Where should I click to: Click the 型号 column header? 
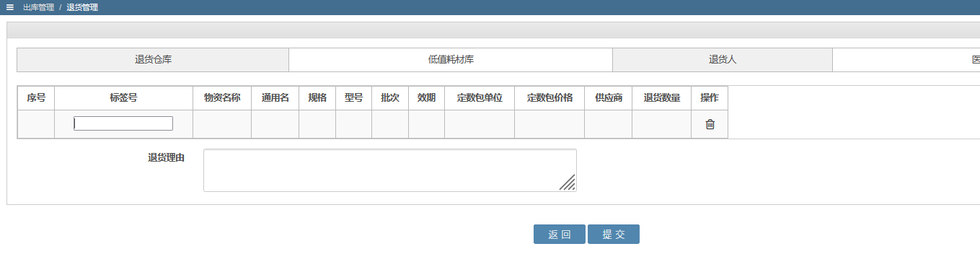tap(354, 98)
